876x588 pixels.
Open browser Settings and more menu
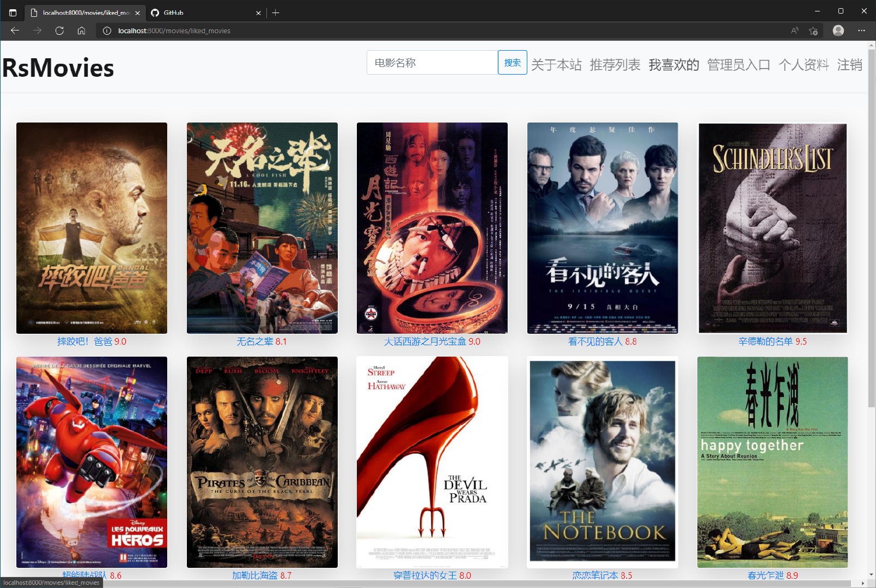tap(861, 30)
